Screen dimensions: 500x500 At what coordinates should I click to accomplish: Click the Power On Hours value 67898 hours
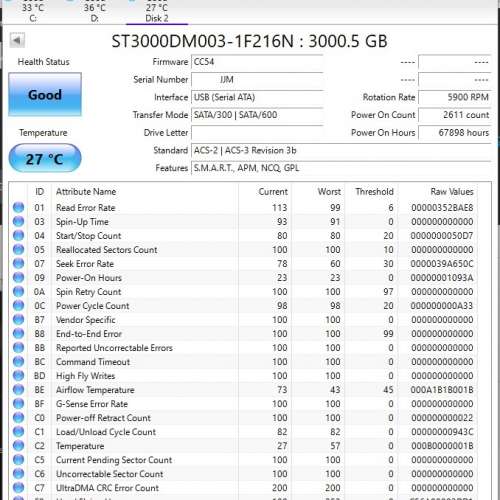(455, 133)
